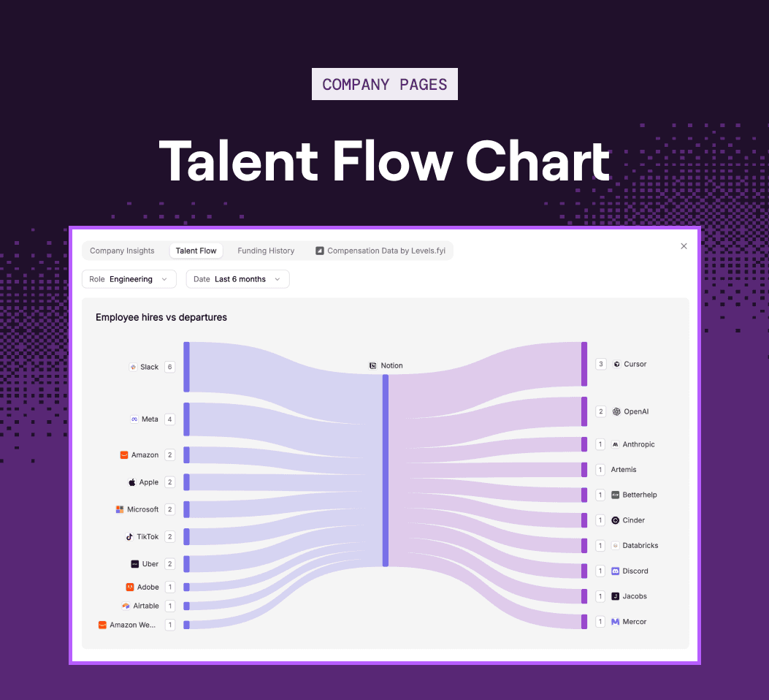Image resolution: width=769 pixels, height=700 pixels.
Task: Click the TikTok logo icon
Action: (129, 536)
